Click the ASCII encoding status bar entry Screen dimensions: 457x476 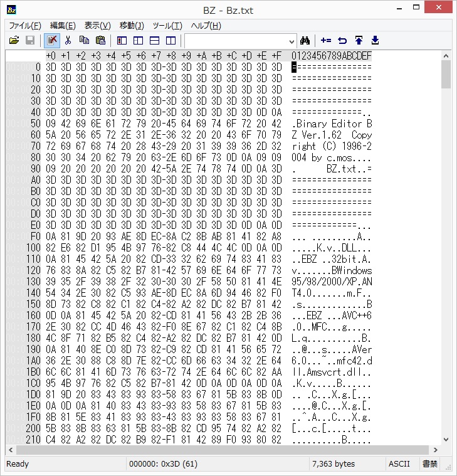(399, 463)
